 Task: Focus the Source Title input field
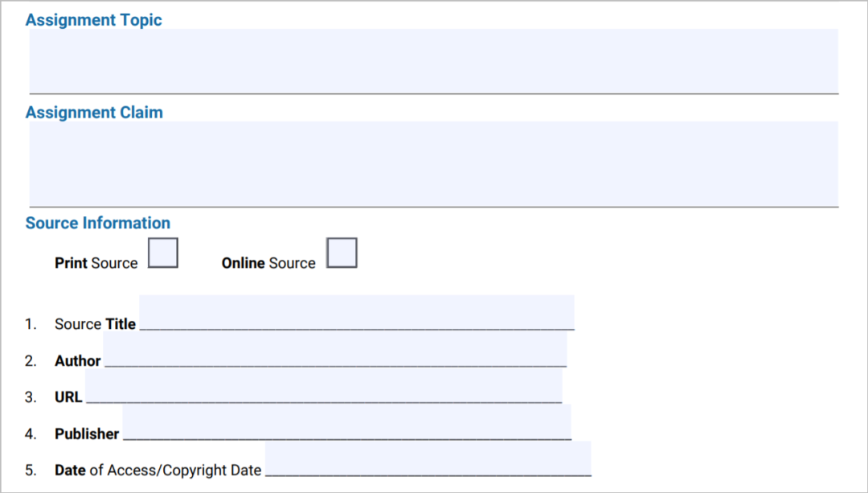[x=356, y=312]
